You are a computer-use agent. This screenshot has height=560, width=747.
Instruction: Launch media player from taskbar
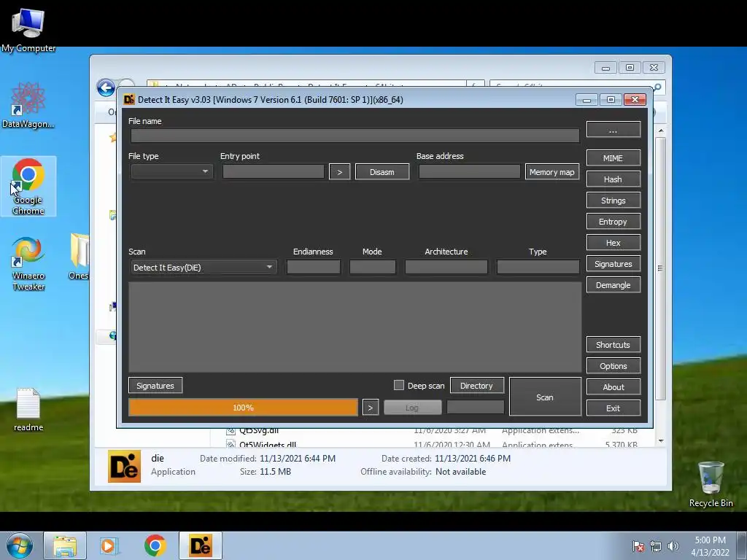click(109, 545)
